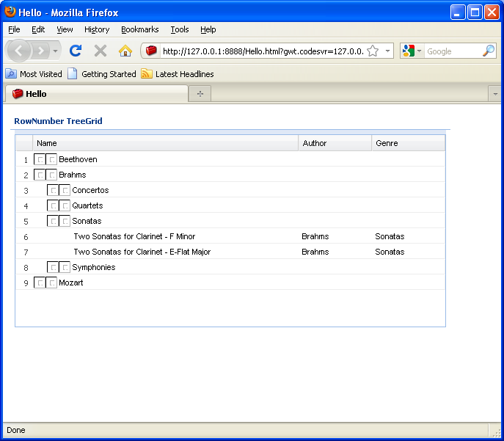The height and width of the screenshot is (441, 504).
Task: Switch to the Hello tab
Action: 96,94
